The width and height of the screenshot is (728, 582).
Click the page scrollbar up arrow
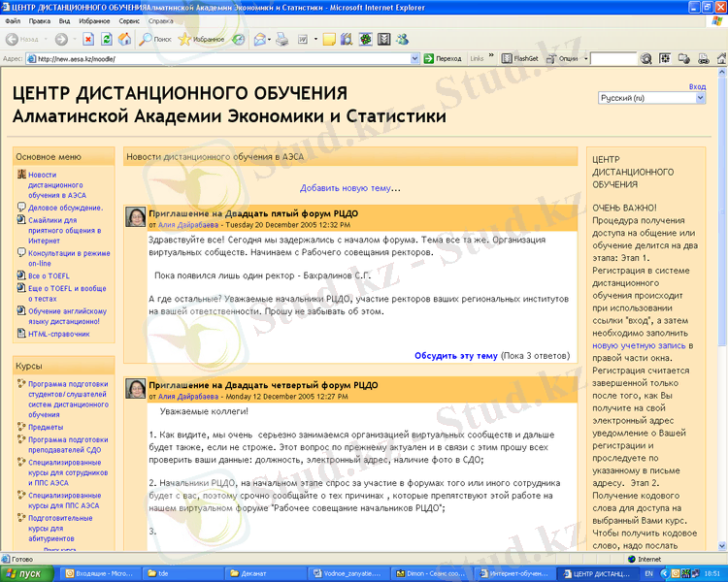[722, 72]
